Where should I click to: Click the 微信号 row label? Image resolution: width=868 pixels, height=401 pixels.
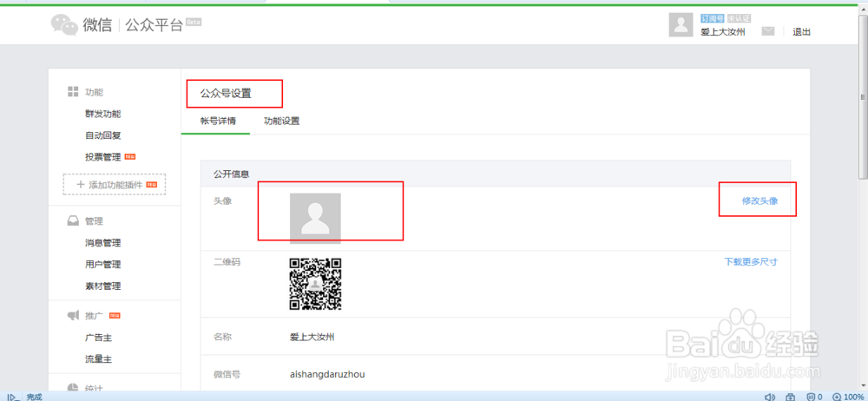coord(227,374)
